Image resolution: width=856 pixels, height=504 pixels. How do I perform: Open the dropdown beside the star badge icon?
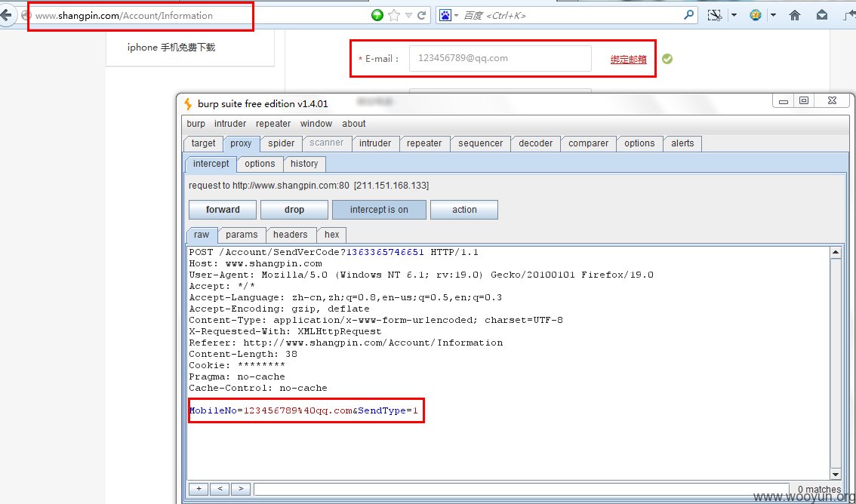(774, 15)
